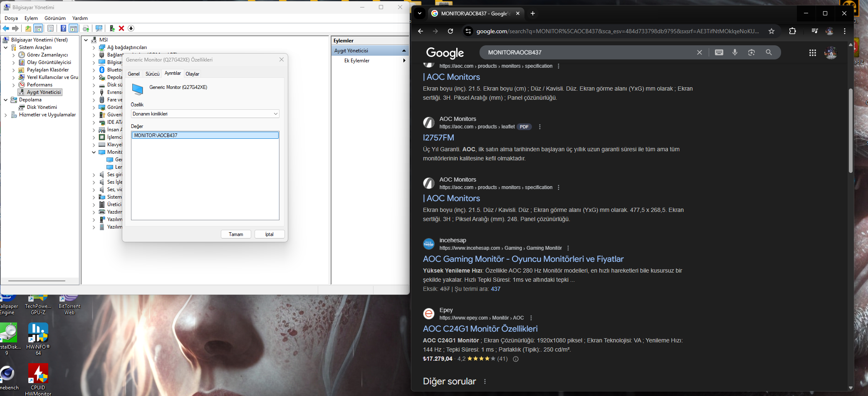The image size is (868, 396).
Task: Open the Eylem menu
Action: [31, 18]
